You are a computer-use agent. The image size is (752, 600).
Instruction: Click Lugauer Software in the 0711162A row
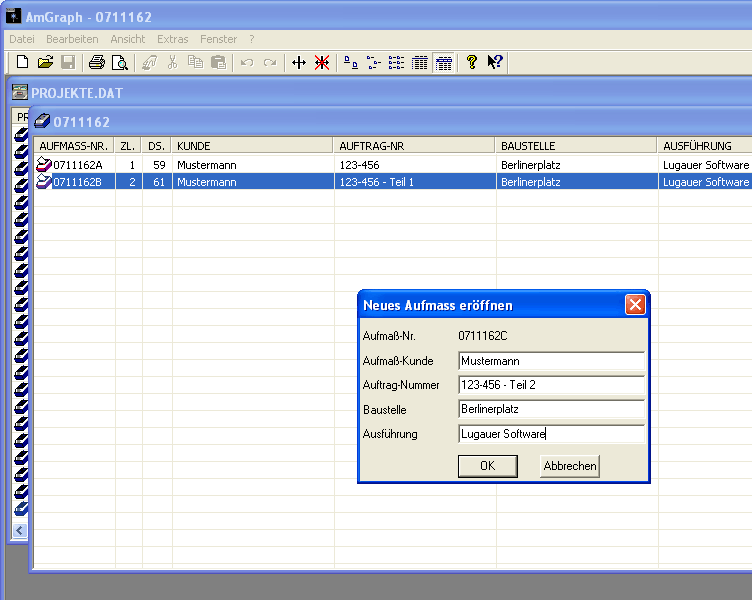706,165
